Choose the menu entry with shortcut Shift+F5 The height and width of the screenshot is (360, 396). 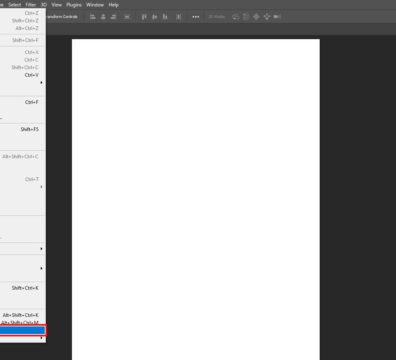pyautogui.click(x=23, y=129)
